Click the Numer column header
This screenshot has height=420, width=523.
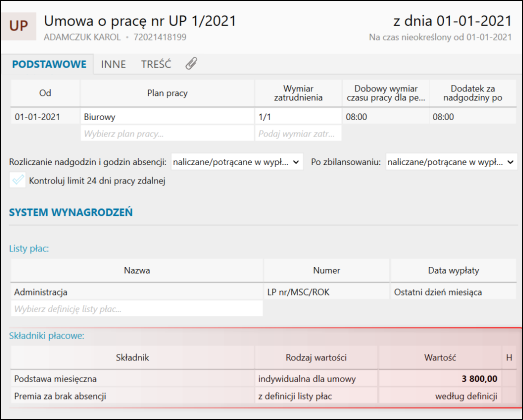coord(327,270)
